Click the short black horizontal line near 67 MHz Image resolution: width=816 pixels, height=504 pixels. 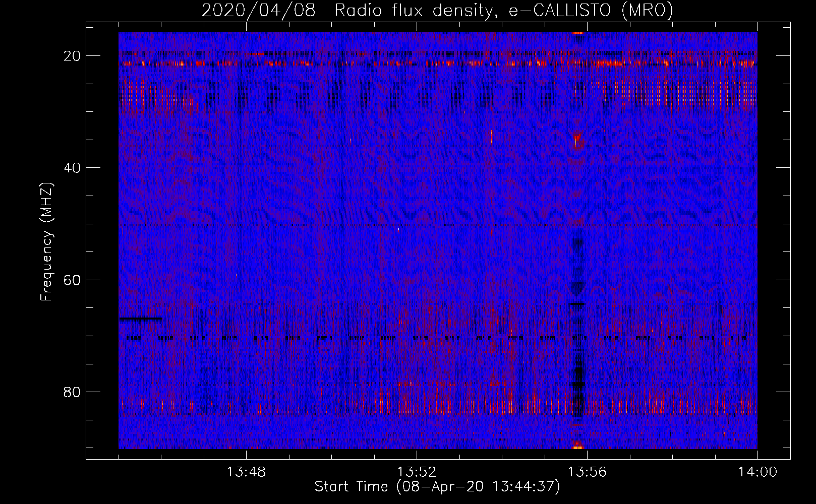tap(141, 319)
